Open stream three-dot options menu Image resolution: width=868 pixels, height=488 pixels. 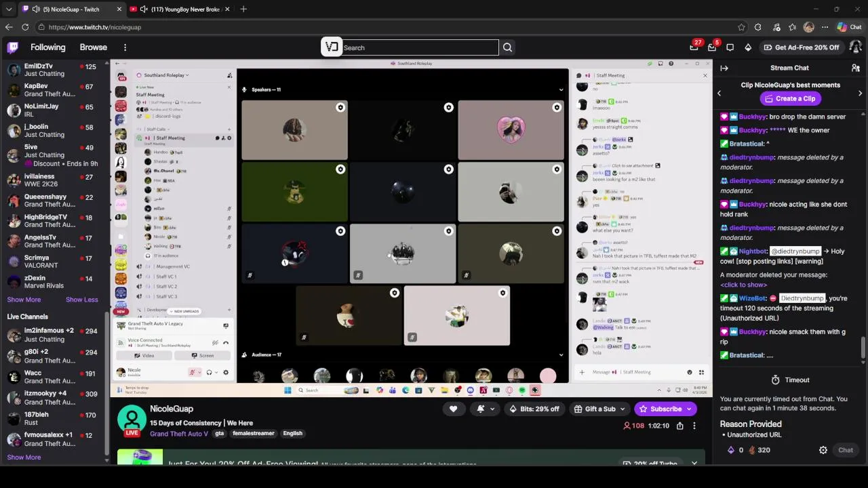(x=694, y=426)
